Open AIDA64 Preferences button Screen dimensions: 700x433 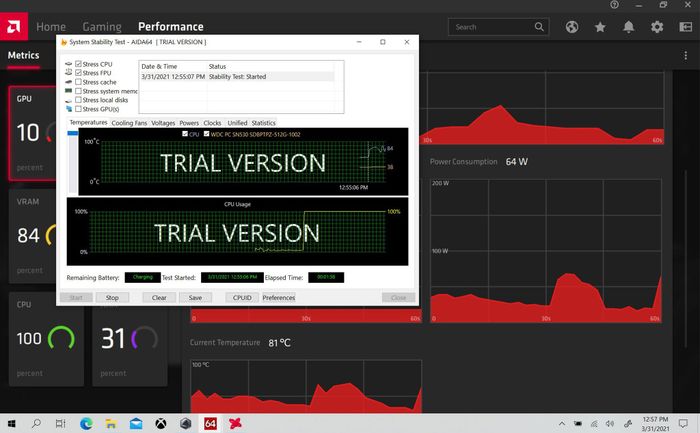point(279,297)
